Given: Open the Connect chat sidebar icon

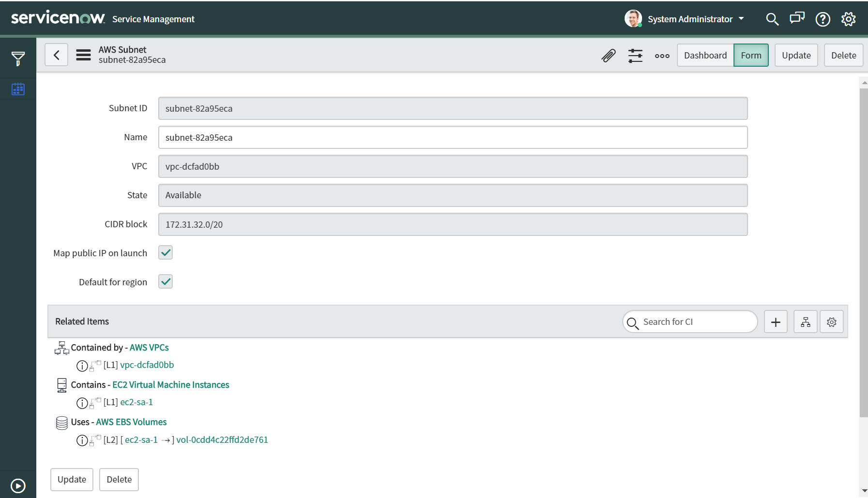Looking at the screenshot, I should coord(797,18).
